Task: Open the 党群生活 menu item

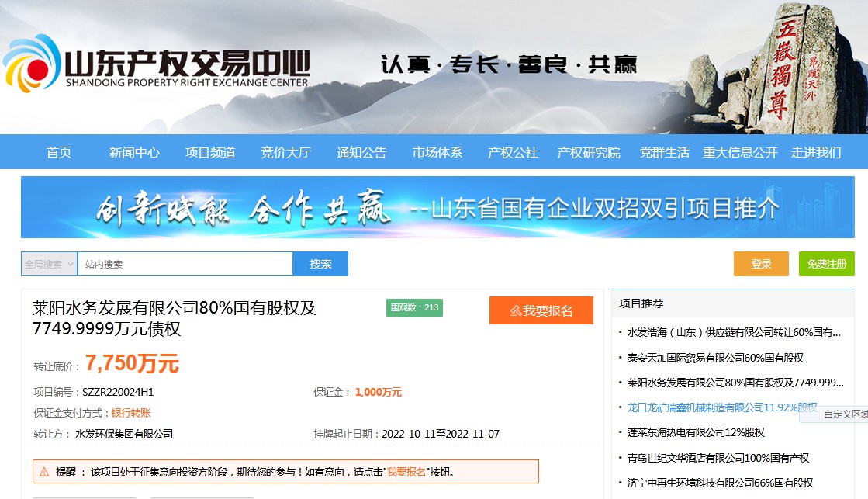Action: coord(664,152)
